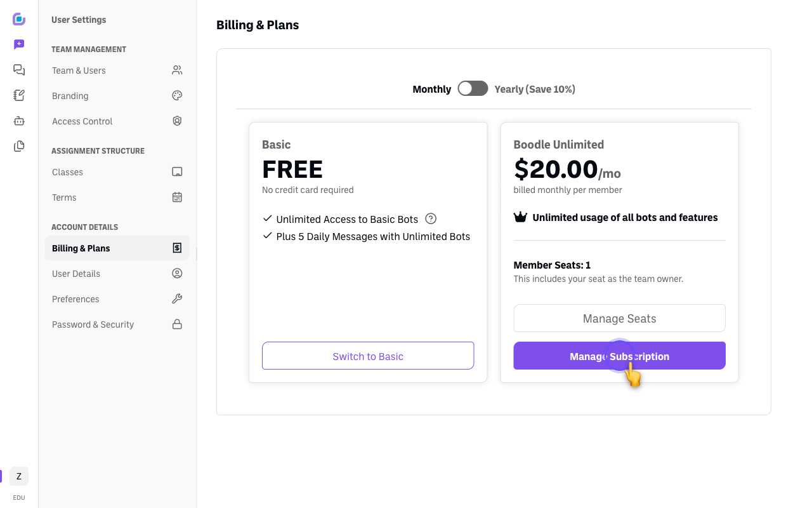This screenshot has width=812, height=508.
Task: Click the Boodle logo icon at top left
Action: click(x=19, y=19)
